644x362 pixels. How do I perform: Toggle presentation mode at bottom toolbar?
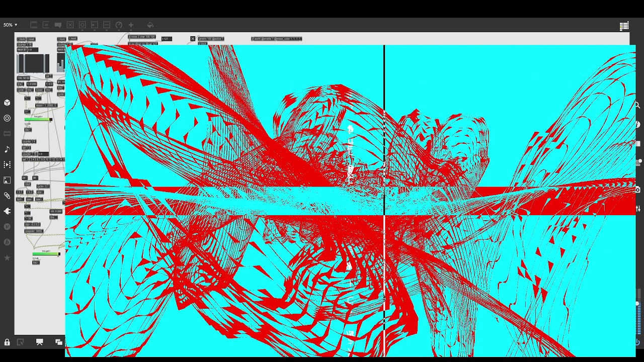pyautogui.click(x=39, y=342)
